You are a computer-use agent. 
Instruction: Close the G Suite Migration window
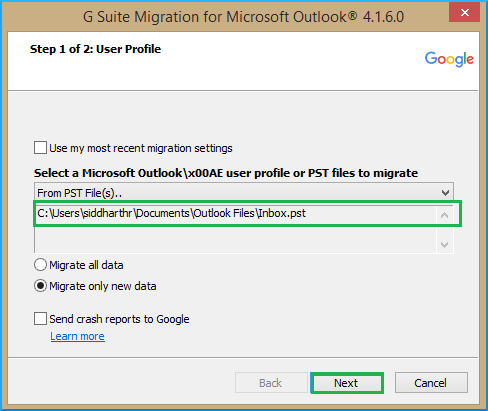click(x=464, y=13)
